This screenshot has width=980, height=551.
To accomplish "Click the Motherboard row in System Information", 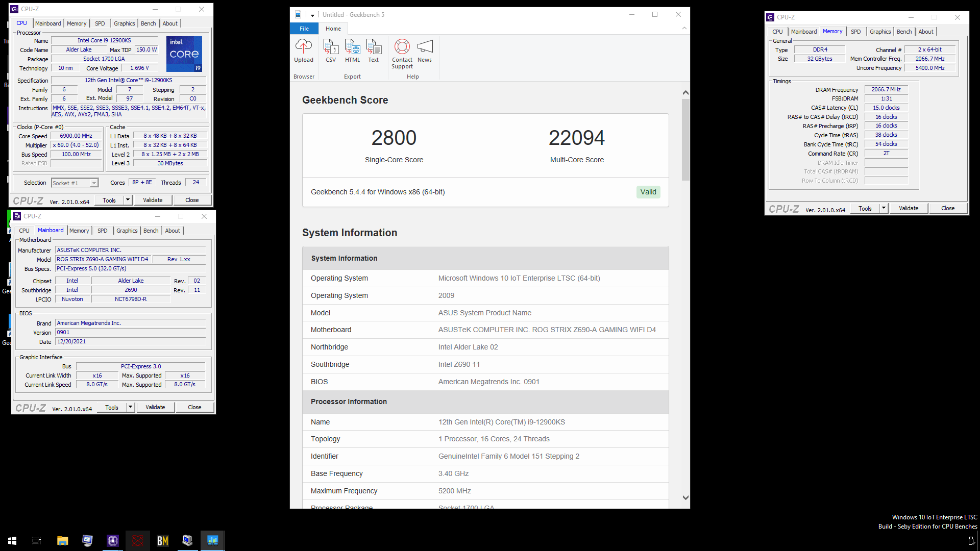I will click(x=485, y=330).
